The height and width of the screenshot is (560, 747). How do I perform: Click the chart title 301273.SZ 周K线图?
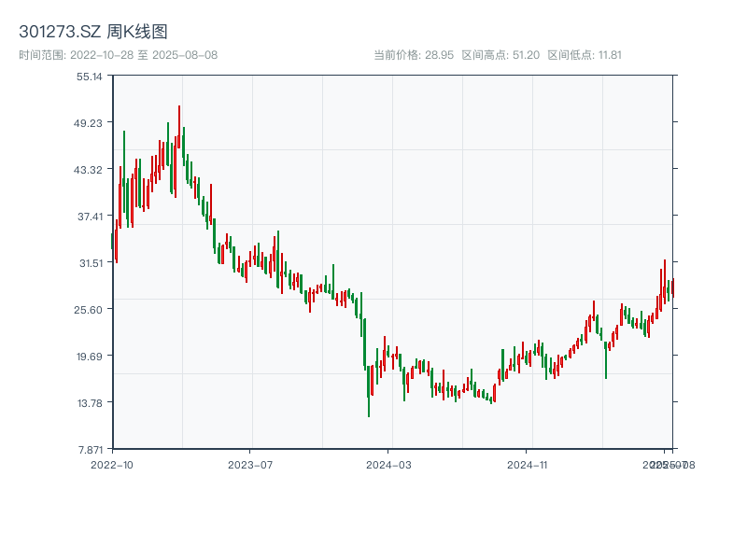(93, 32)
